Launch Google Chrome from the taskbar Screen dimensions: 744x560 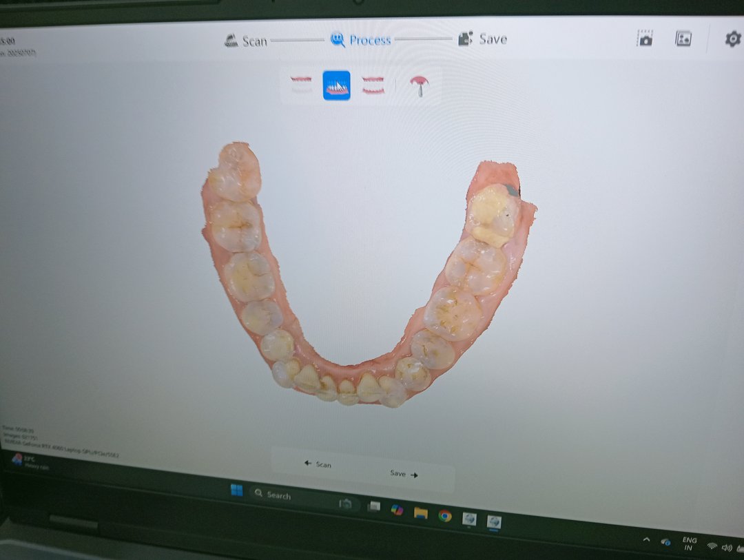(445, 515)
